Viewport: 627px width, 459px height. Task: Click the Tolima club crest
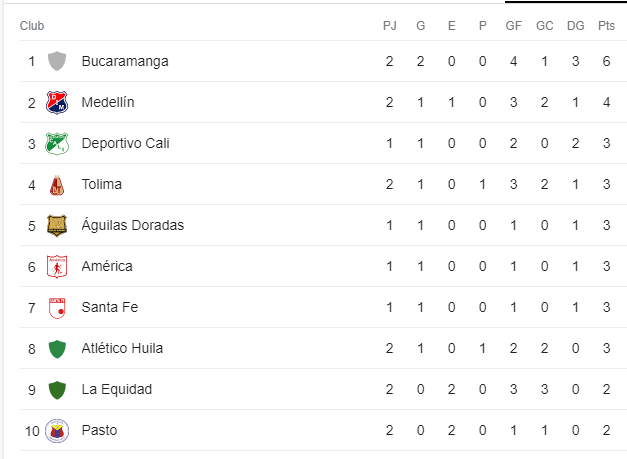click(57, 185)
